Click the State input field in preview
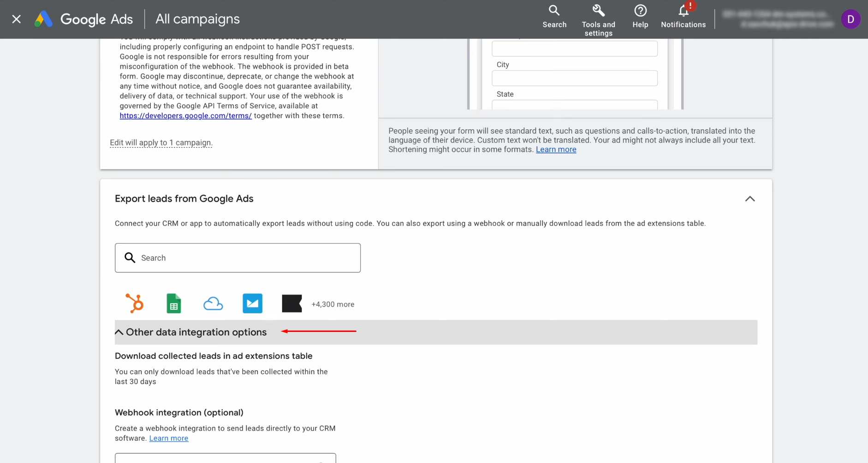This screenshot has width=868, height=463. tap(575, 105)
